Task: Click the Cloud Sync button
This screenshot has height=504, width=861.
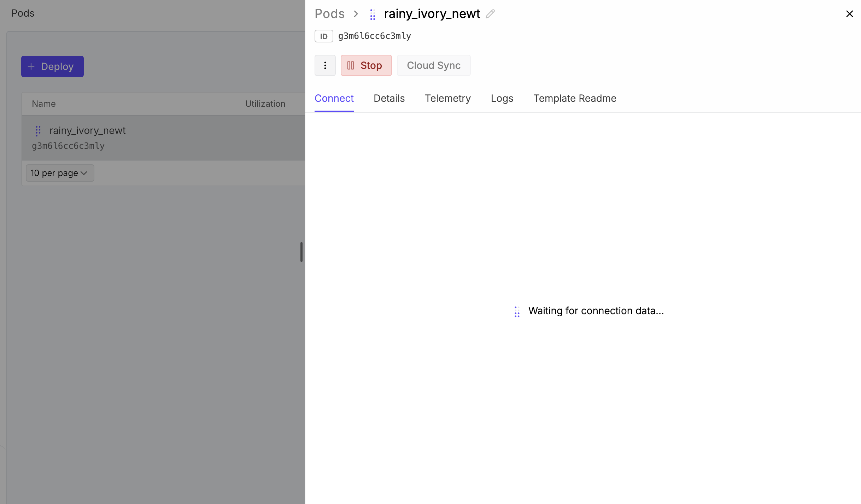Action: [434, 65]
